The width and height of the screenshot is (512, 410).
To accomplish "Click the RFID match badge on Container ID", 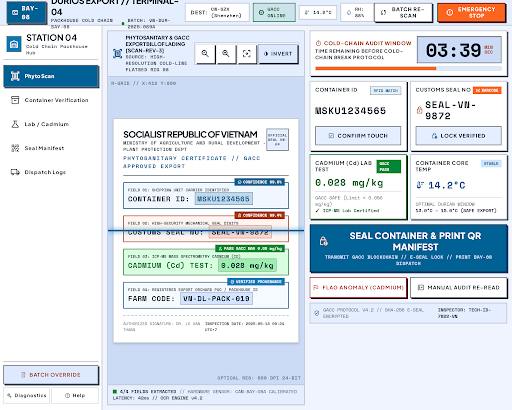I will click(386, 91).
